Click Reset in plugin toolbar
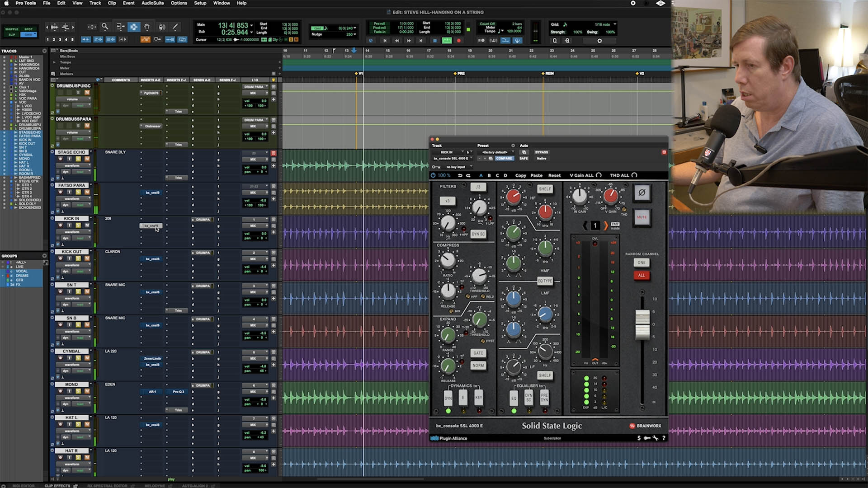 pyautogui.click(x=555, y=175)
